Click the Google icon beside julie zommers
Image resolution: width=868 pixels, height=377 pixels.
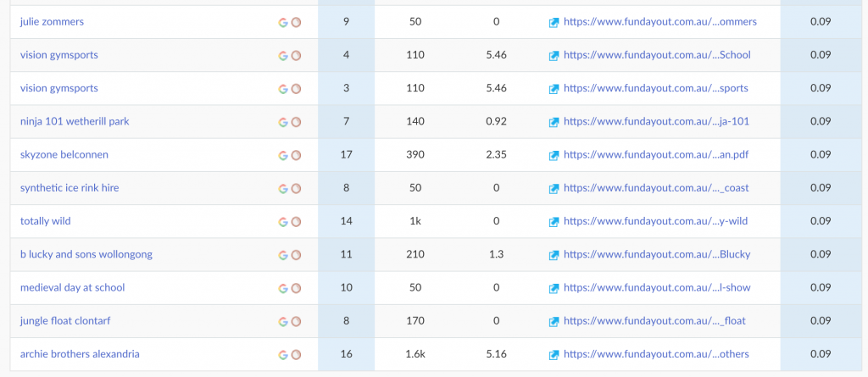tap(283, 23)
